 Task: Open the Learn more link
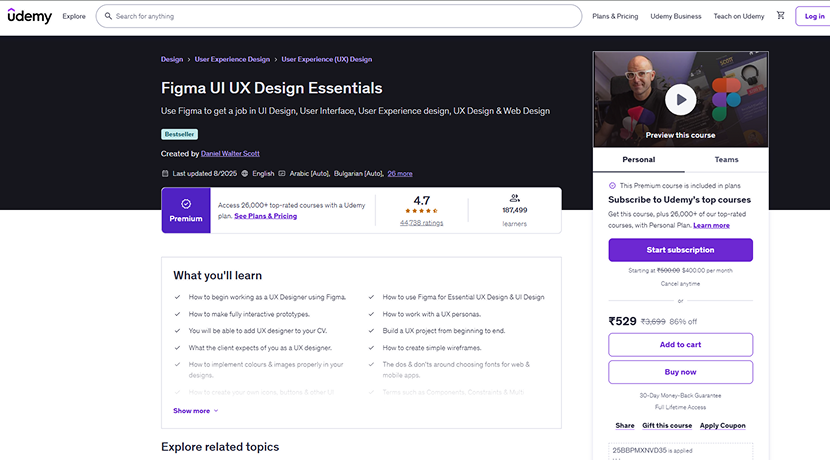pyautogui.click(x=711, y=226)
